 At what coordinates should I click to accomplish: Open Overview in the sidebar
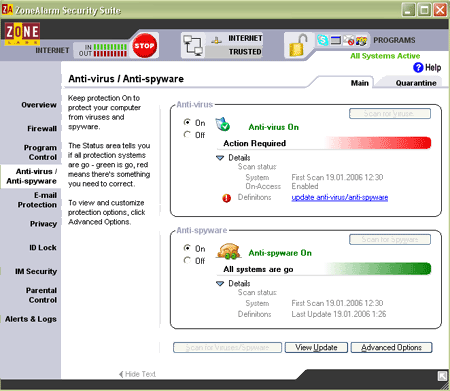[39, 105]
